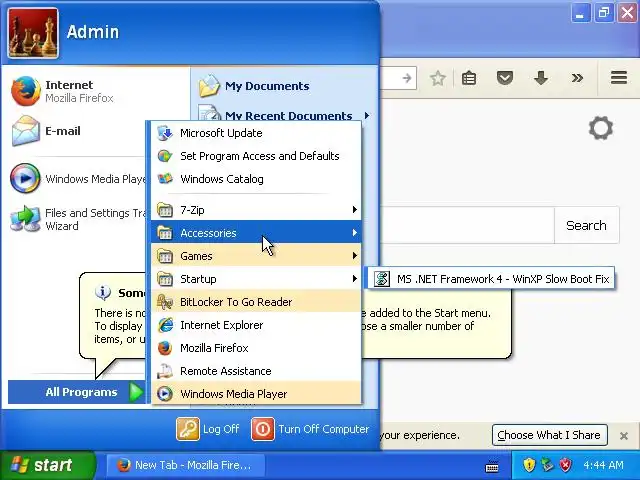This screenshot has height=480, width=640.
Task: Click the Games folder icon
Action: [165, 256]
